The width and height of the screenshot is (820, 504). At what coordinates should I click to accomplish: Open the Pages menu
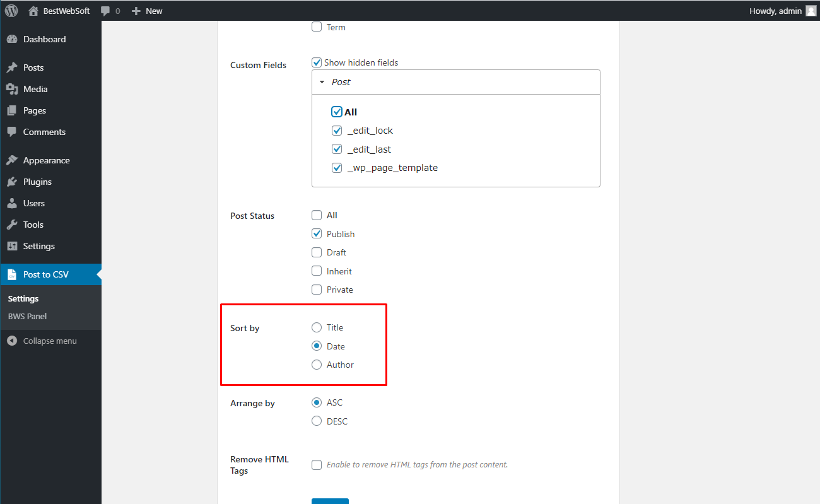coord(50,110)
